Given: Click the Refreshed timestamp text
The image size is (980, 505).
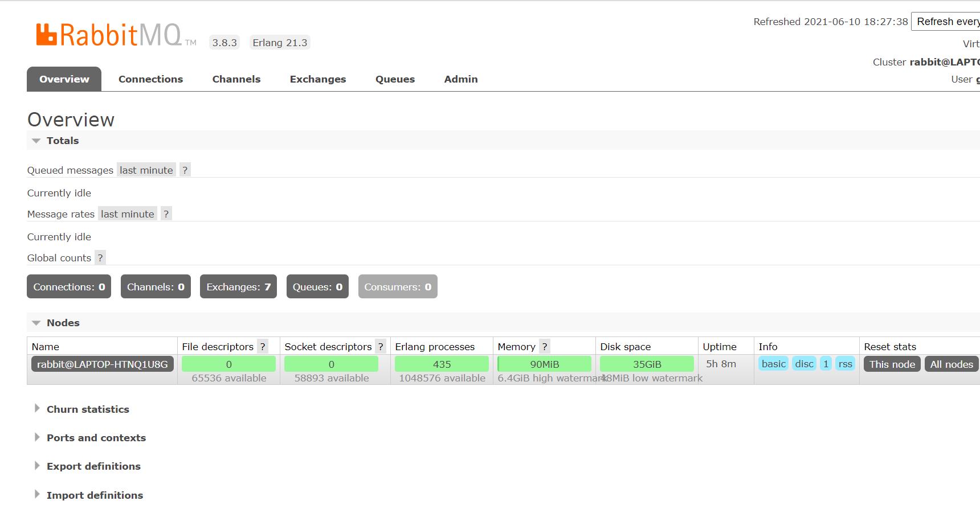Looking at the screenshot, I should [x=830, y=22].
